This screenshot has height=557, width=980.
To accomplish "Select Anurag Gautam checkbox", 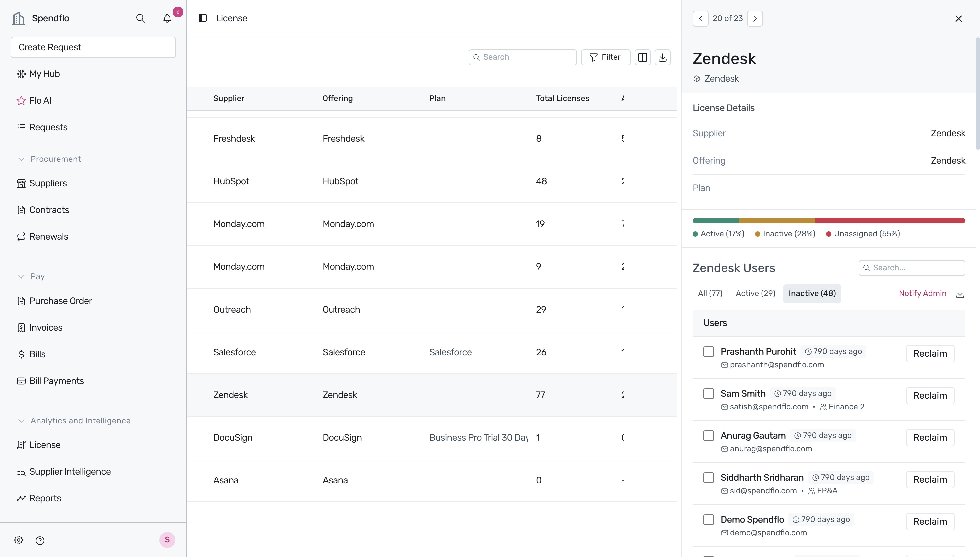I will (708, 436).
